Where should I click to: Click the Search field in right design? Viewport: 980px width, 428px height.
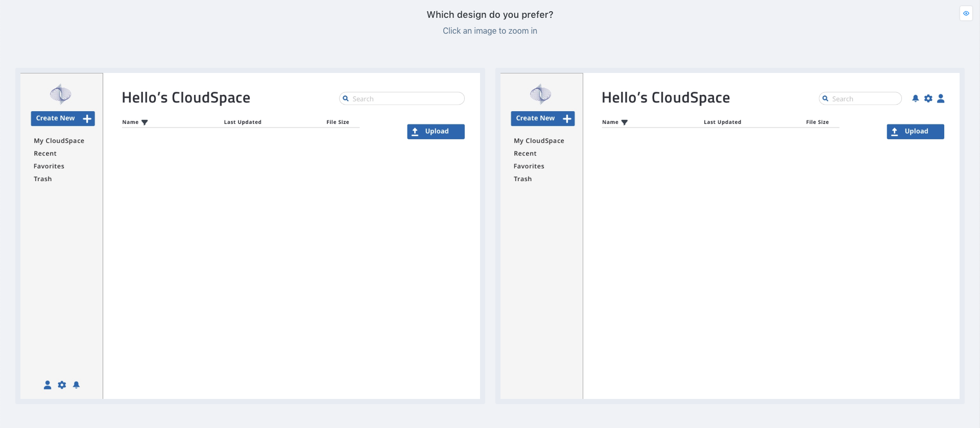[x=861, y=98]
